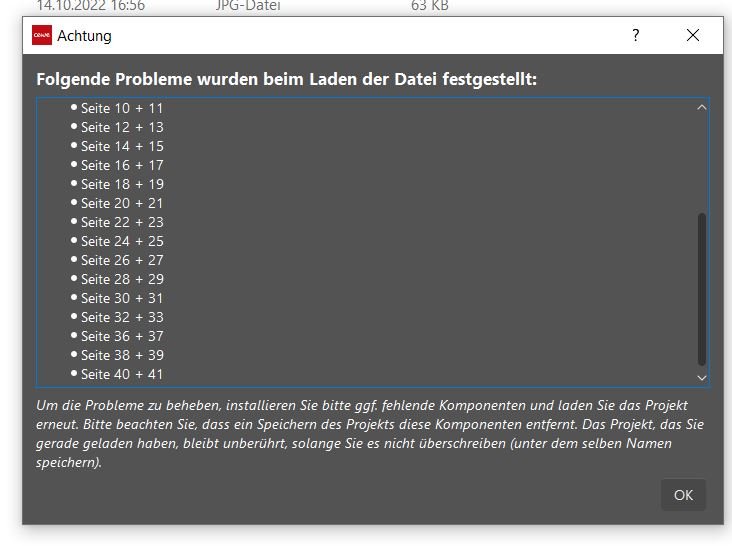Select list entry Seite 12 + 13
Viewport: 732px width, 546px height.
[122, 127]
